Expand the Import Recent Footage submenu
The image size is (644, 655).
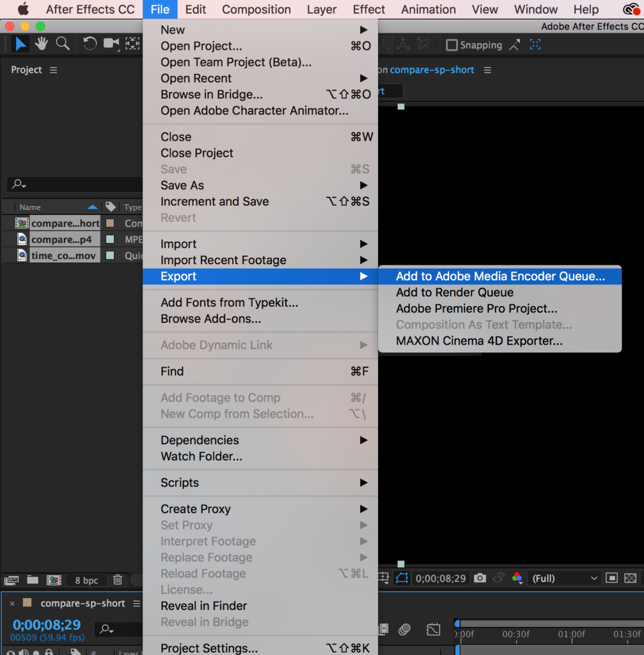(x=260, y=260)
